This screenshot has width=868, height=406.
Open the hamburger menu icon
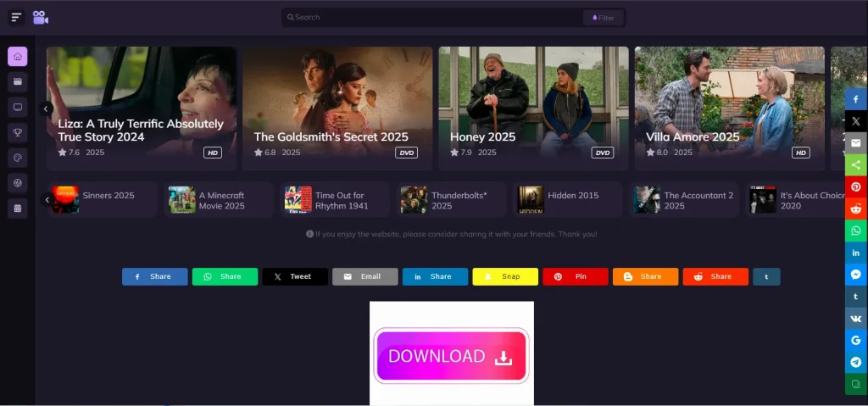tap(16, 17)
